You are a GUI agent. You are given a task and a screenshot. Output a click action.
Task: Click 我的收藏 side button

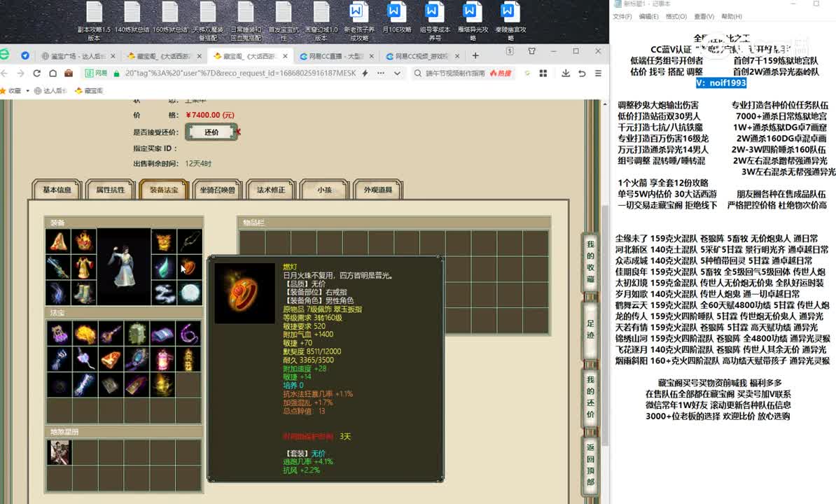[x=590, y=262]
